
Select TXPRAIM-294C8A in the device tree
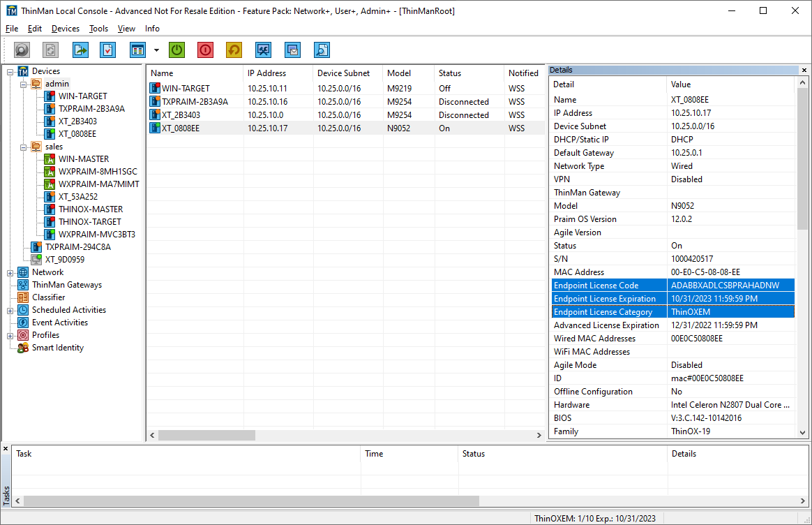pyautogui.click(x=78, y=247)
